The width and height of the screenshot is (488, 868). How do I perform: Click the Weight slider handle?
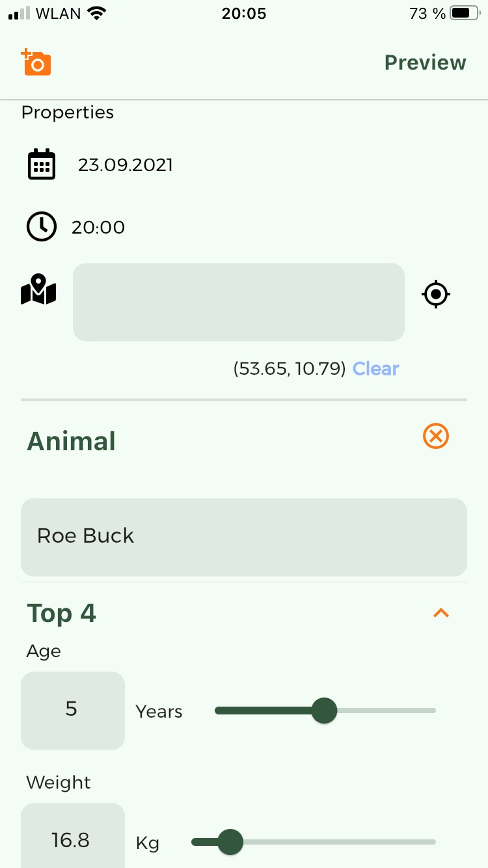(230, 842)
